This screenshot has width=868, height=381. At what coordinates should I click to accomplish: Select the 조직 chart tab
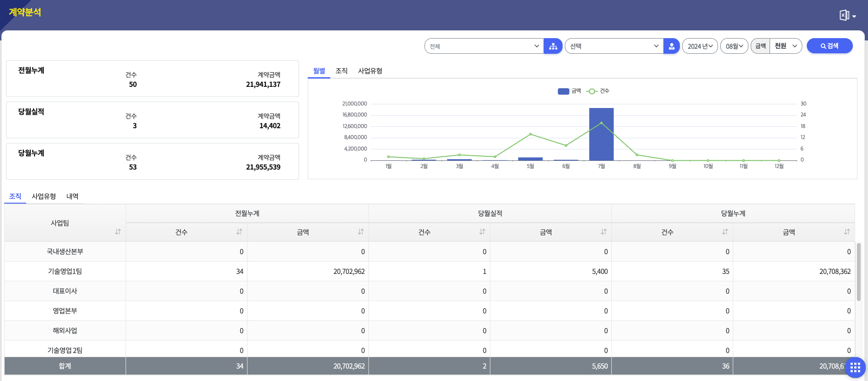(x=341, y=71)
